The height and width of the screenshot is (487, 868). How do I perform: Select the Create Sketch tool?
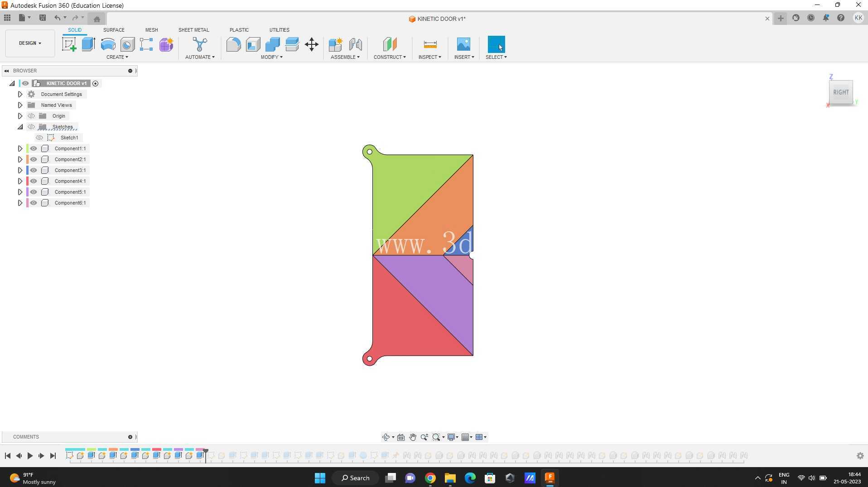(x=69, y=44)
